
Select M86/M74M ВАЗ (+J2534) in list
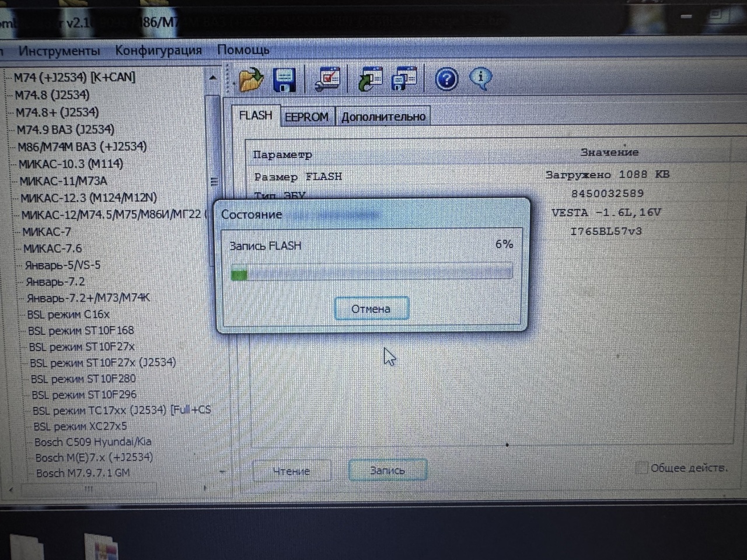click(82, 146)
